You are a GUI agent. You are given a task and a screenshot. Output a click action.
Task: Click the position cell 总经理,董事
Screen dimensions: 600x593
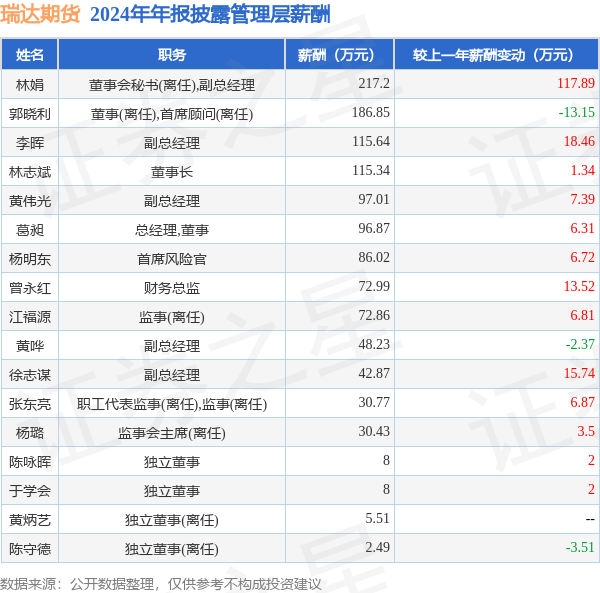172,230
